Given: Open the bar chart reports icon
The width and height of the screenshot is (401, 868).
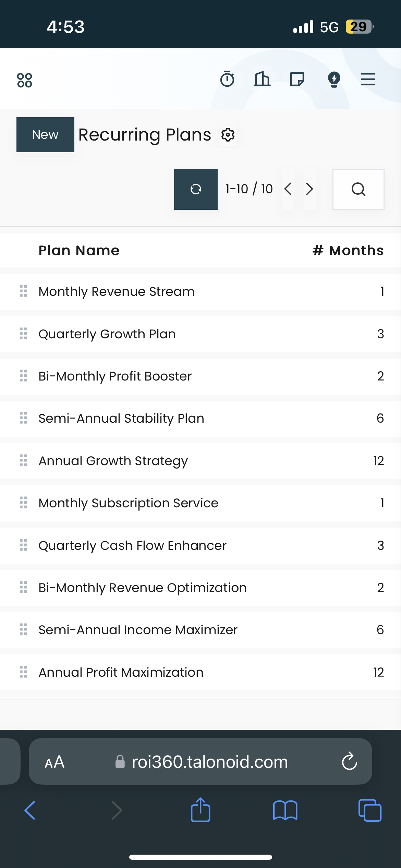Looking at the screenshot, I should 262,79.
